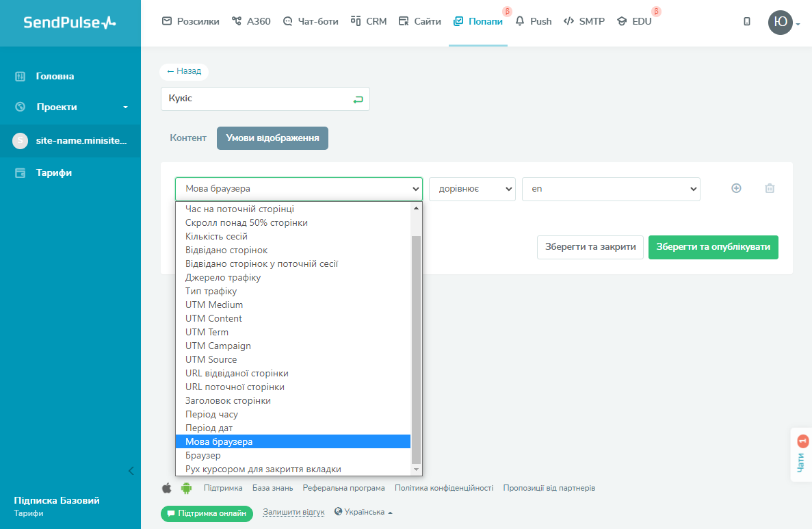Select UTM Content option

point(293,318)
